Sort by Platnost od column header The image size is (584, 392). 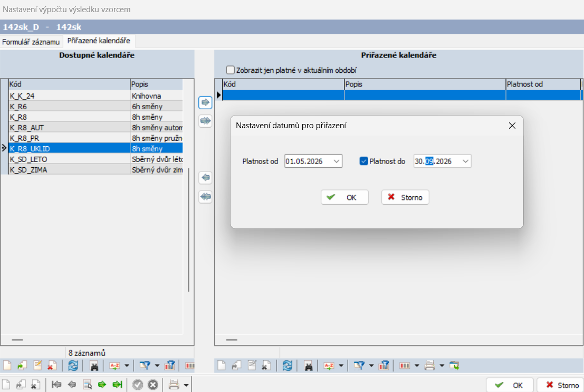tap(543, 84)
